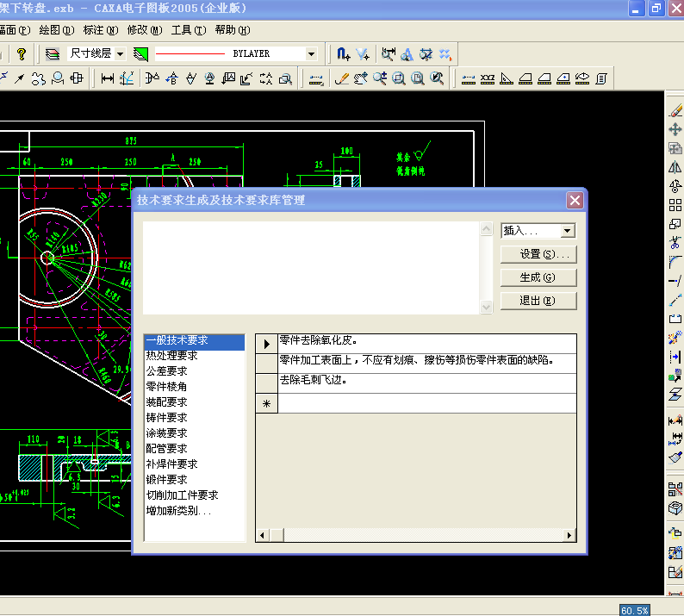Select the hand pan view icon
684x616 pixels.
click(x=361, y=78)
